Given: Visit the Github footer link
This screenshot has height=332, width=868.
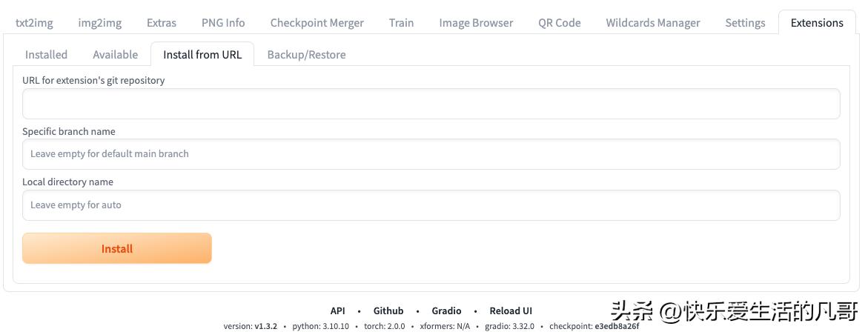Looking at the screenshot, I should pyautogui.click(x=388, y=311).
